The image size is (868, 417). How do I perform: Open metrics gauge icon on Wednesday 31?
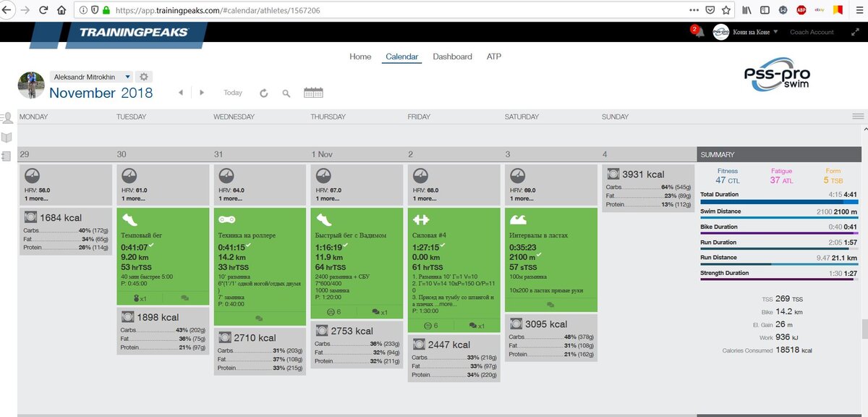coord(226,177)
